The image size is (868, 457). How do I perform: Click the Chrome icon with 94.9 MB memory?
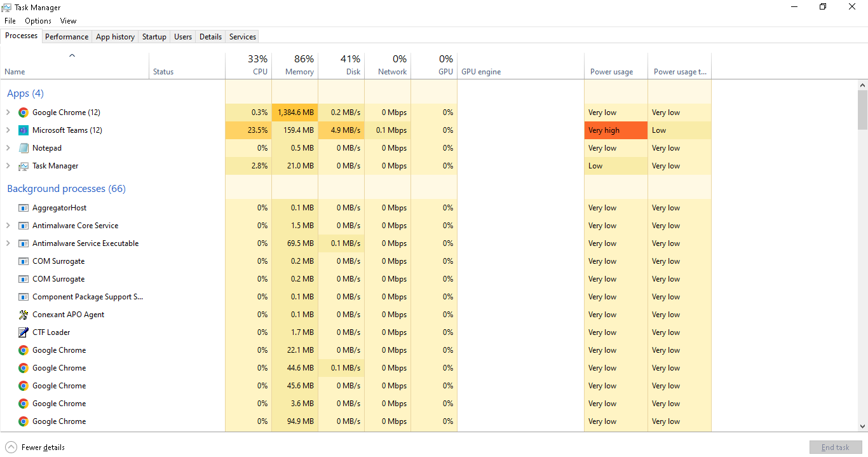[24, 421]
